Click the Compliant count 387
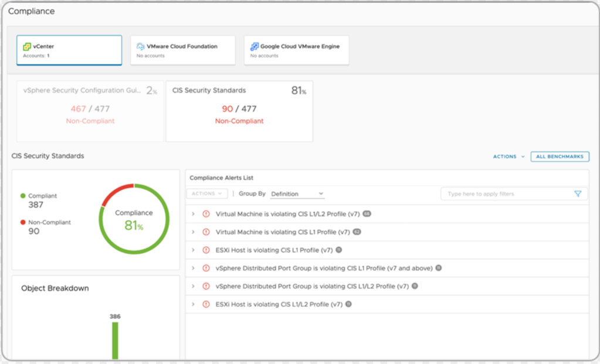The height and width of the screenshot is (364, 600). click(x=36, y=205)
